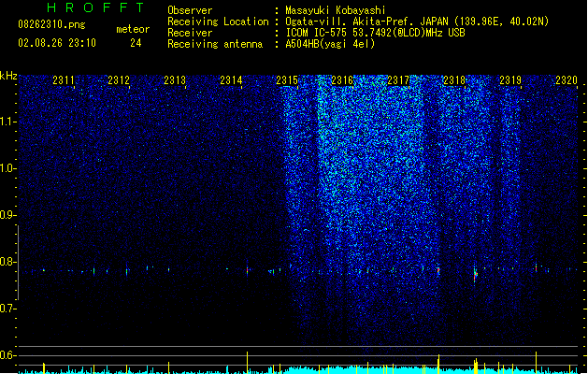Click the Observer label
The image size is (588, 374).
190,10
